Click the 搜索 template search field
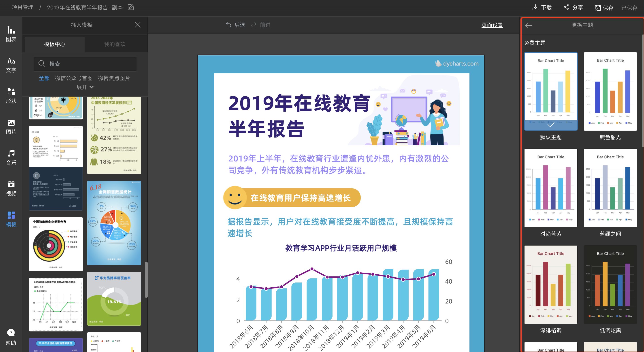 [x=85, y=64]
